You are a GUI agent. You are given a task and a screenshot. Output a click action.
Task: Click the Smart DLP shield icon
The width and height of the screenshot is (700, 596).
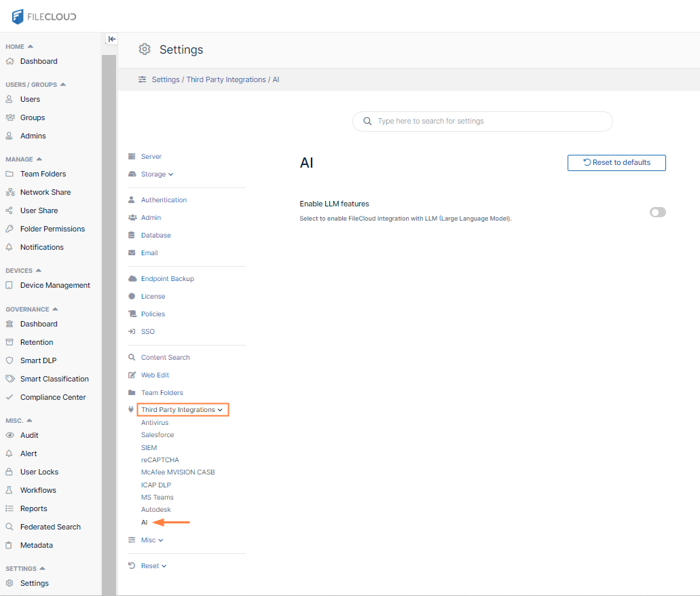pos(10,360)
